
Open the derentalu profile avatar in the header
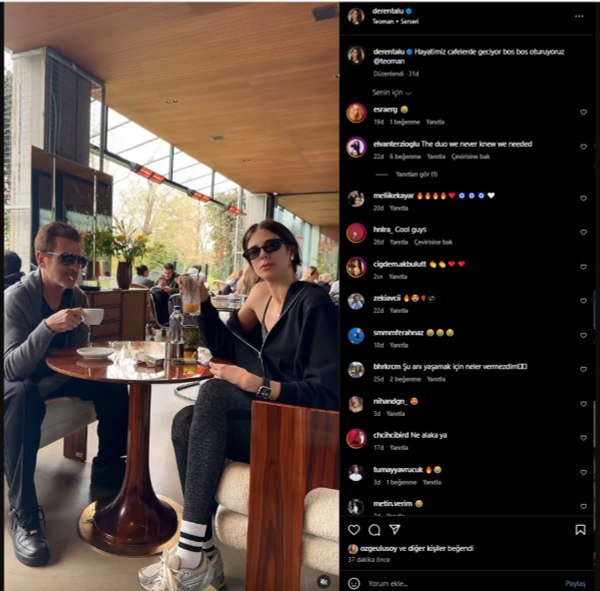pyautogui.click(x=356, y=16)
